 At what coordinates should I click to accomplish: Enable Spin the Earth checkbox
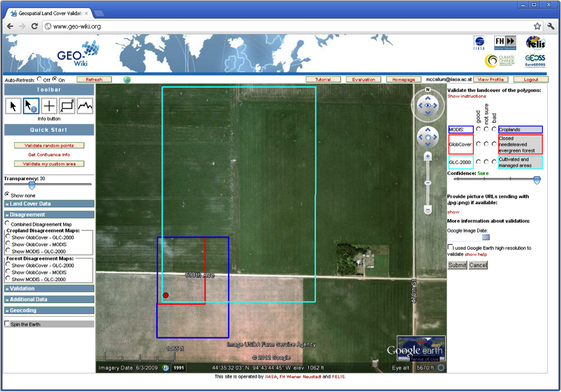7,323
